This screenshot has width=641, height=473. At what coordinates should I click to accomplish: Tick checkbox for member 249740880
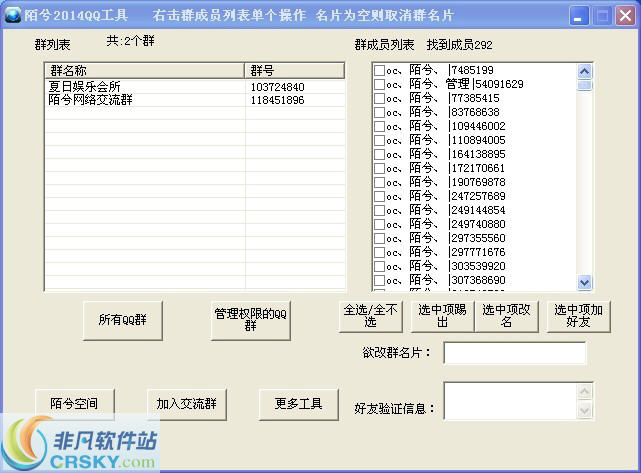click(379, 224)
